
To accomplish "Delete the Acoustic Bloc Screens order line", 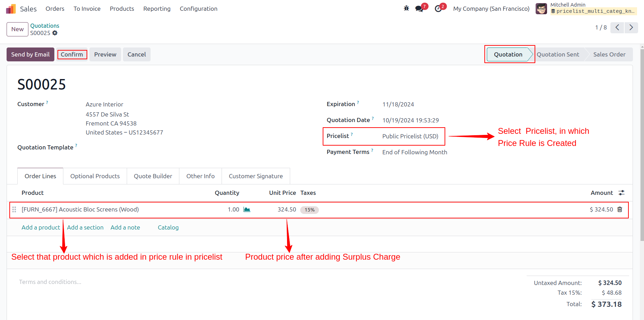I will pos(620,209).
